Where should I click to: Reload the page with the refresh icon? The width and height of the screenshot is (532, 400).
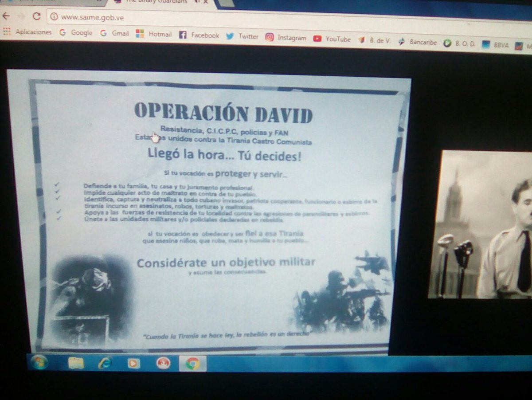(x=36, y=16)
